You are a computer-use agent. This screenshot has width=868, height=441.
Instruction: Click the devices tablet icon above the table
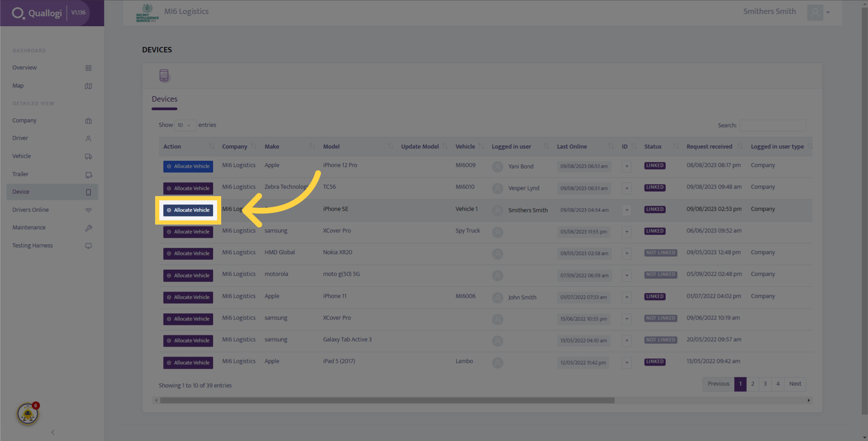click(x=164, y=75)
